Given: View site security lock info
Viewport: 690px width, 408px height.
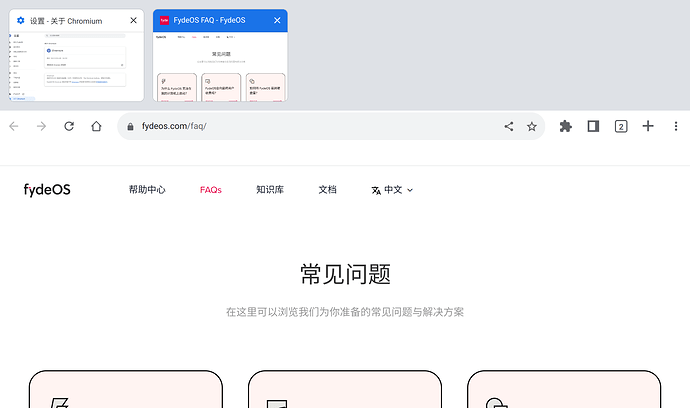Looking at the screenshot, I should coord(130,127).
